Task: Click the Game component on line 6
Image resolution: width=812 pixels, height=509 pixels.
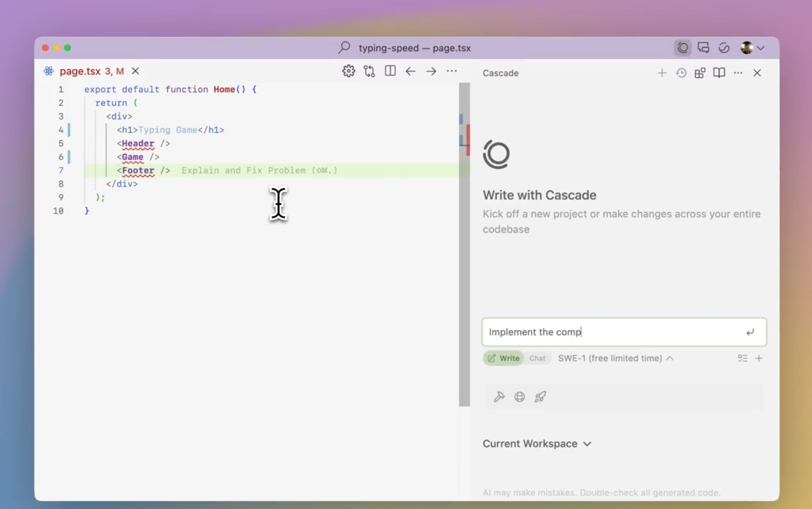Action: click(133, 157)
